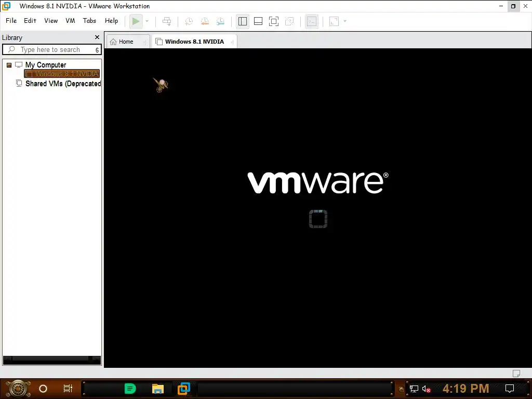Close the Home tab
This screenshot has height=399, width=532.
pyautogui.click(x=145, y=42)
